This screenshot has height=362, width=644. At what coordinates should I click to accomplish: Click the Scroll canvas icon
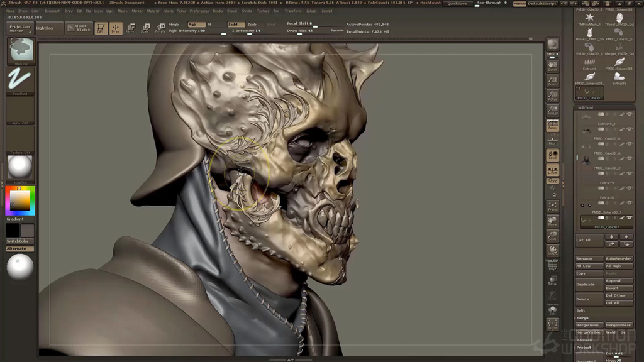(x=552, y=65)
